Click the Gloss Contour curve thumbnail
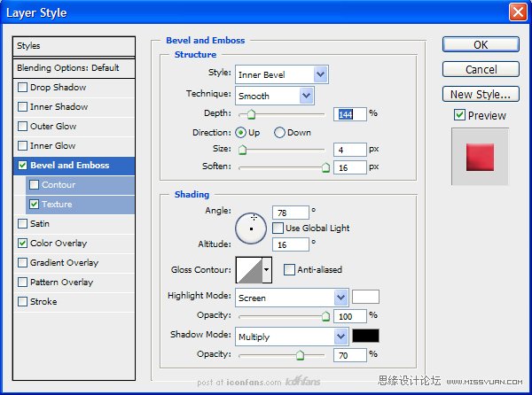This screenshot has height=395, width=532. click(250, 270)
